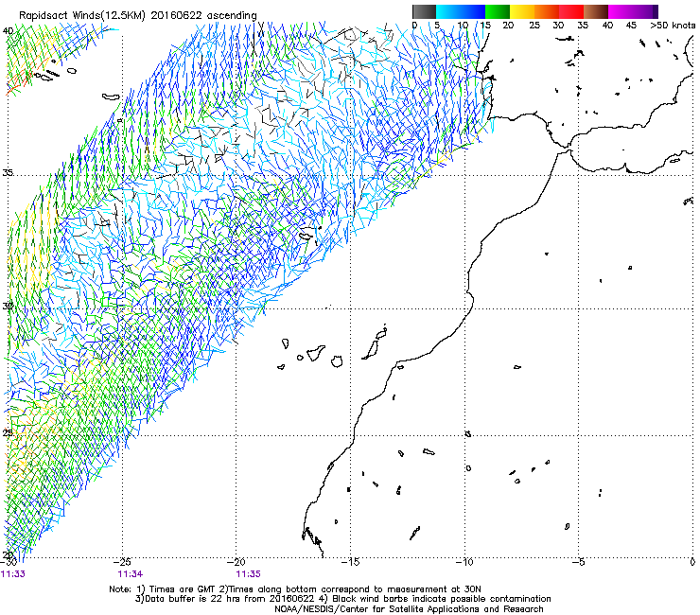Click the green 15-20 knots legend swatch
Viewport: 700px width, 615px height.
[x=498, y=11]
